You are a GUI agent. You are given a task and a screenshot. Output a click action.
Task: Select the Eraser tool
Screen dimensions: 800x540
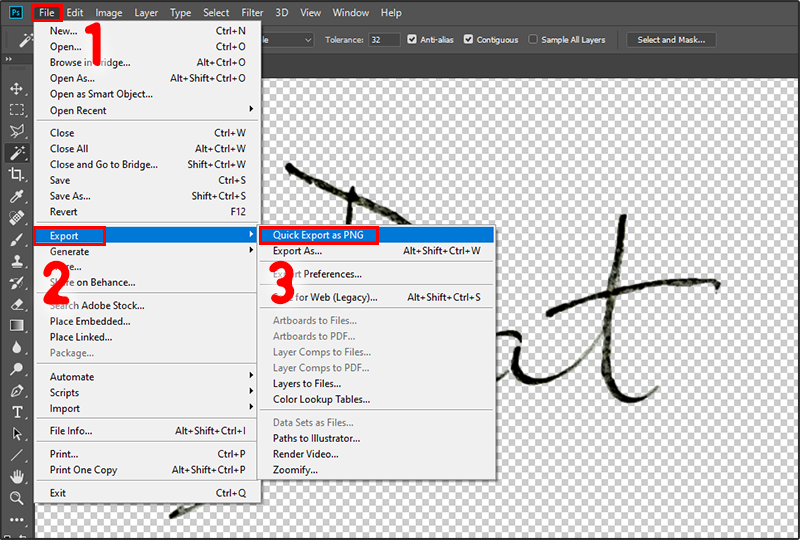point(16,304)
